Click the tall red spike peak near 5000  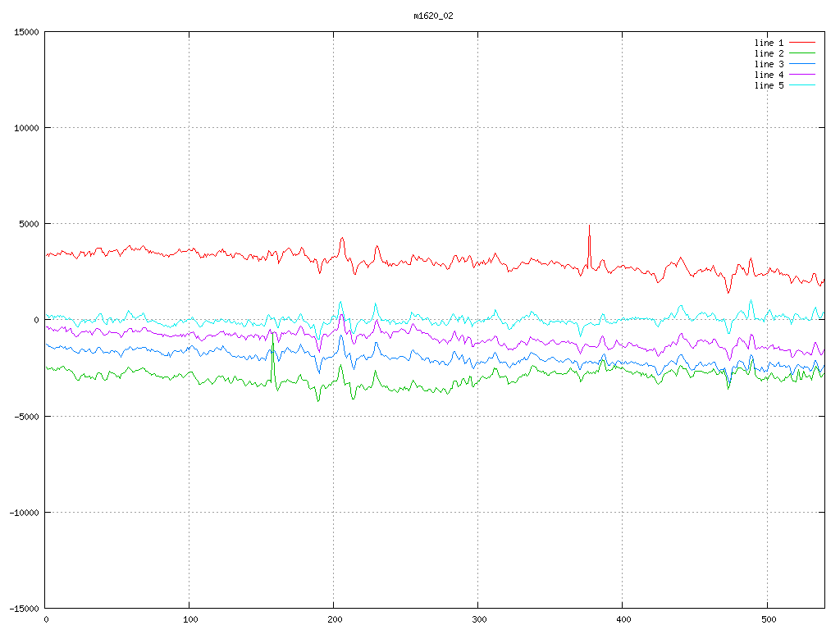click(x=589, y=226)
